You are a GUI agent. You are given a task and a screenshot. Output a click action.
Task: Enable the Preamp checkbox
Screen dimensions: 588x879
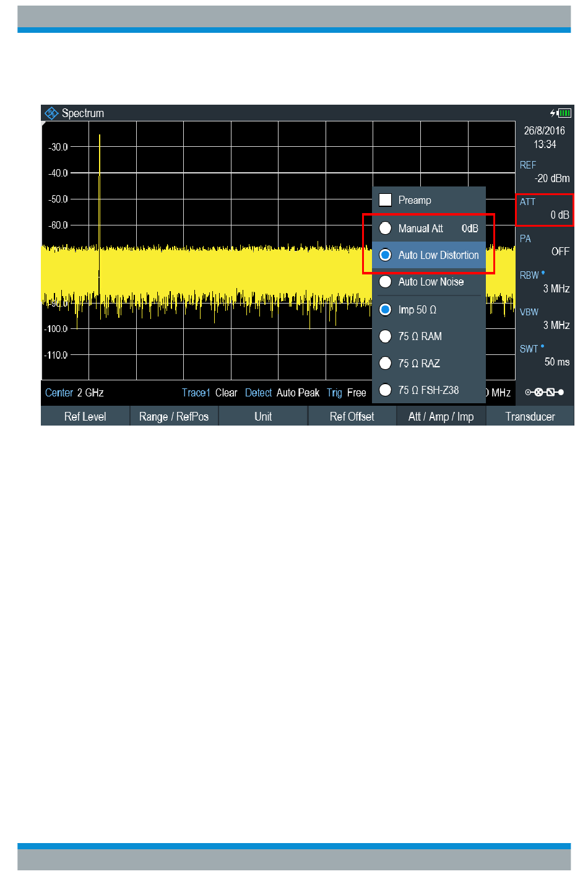click(385, 200)
